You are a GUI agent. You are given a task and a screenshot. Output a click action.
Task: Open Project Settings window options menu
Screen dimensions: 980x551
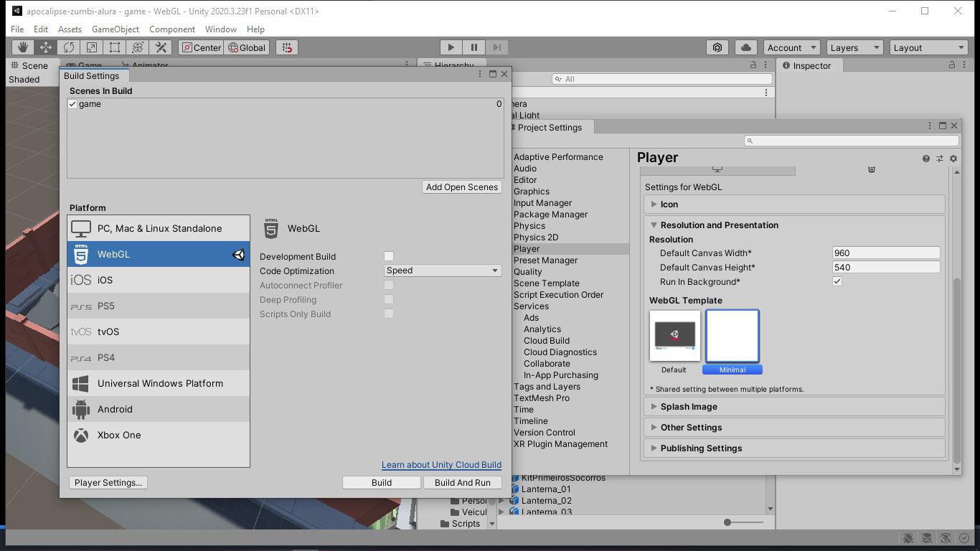tap(930, 126)
